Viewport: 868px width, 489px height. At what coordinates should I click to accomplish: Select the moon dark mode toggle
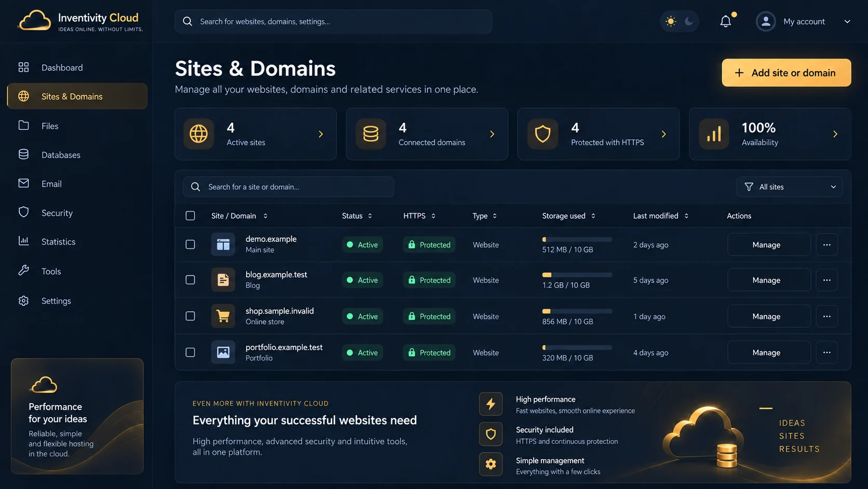click(x=689, y=21)
